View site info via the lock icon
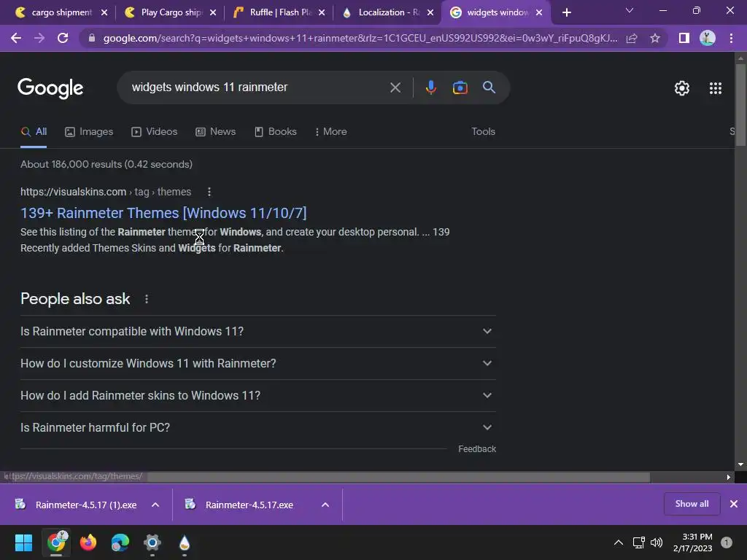Image resolution: width=747 pixels, height=560 pixels. (x=92, y=38)
